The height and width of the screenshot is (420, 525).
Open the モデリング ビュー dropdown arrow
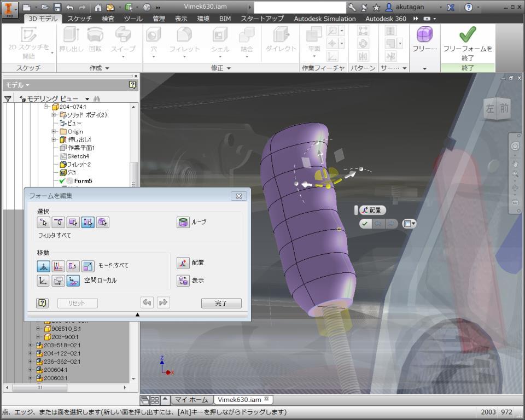(87, 99)
